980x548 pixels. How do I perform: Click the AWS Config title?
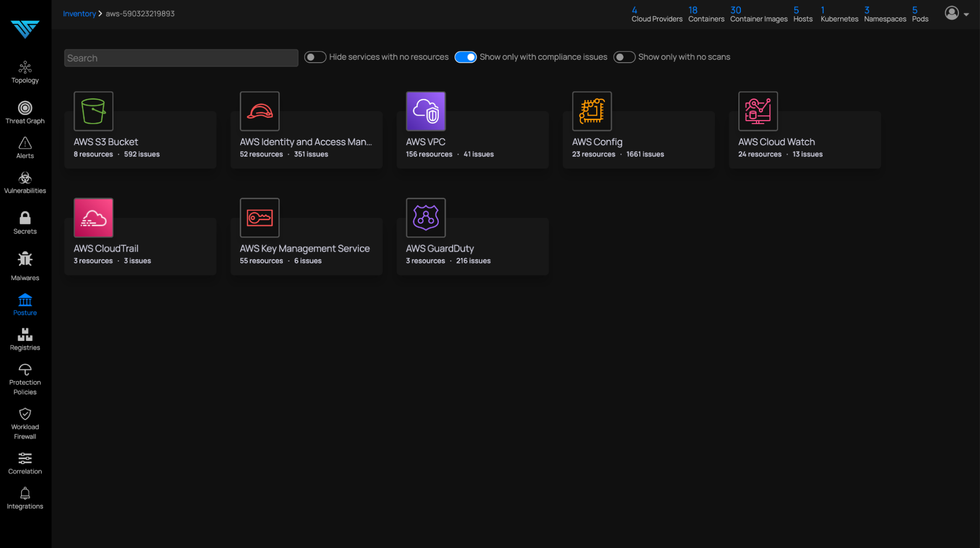pos(597,142)
